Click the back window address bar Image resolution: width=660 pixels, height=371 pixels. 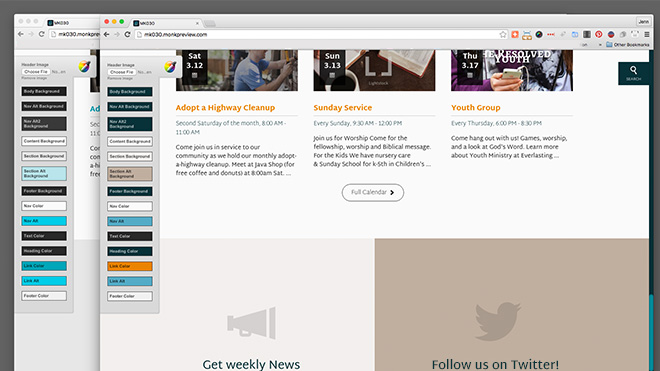pyautogui.click(x=75, y=34)
